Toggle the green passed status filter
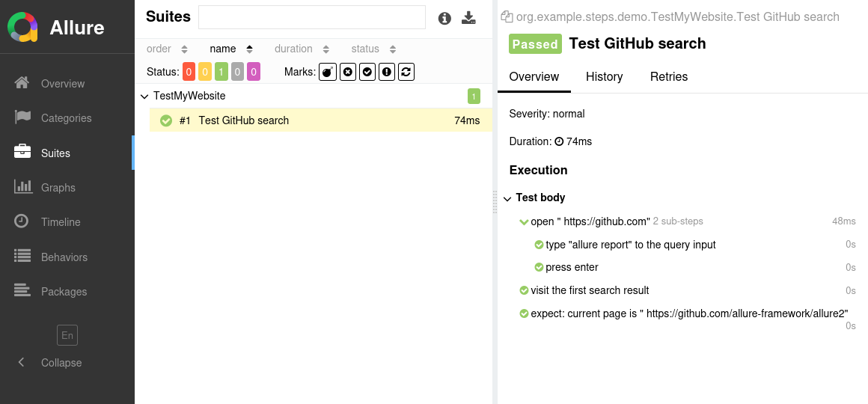 [221, 72]
